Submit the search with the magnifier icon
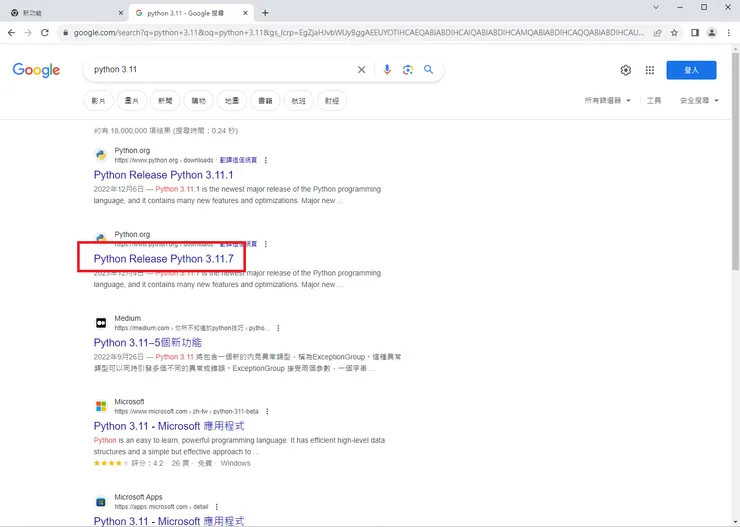The image size is (740, 527). point(429,69)
